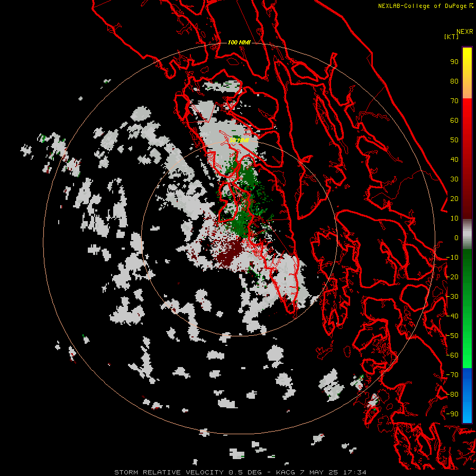Click the -80 value on velocity scale
Image resolution: width=476 pixels, height=476 pixels.
point(452,395)
